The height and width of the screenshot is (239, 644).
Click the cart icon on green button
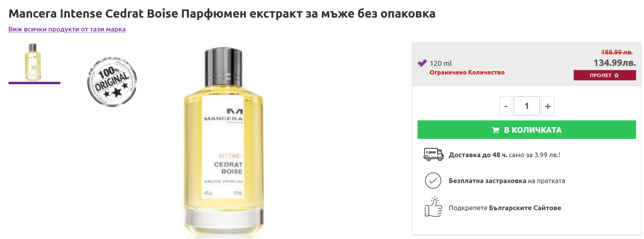click(496, 130)
